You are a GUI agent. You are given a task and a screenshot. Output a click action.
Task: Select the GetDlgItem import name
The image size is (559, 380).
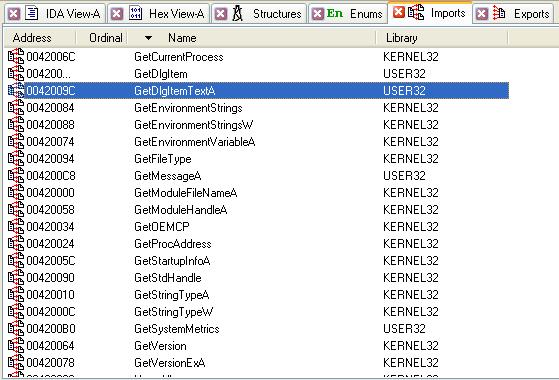click(161, 74)
